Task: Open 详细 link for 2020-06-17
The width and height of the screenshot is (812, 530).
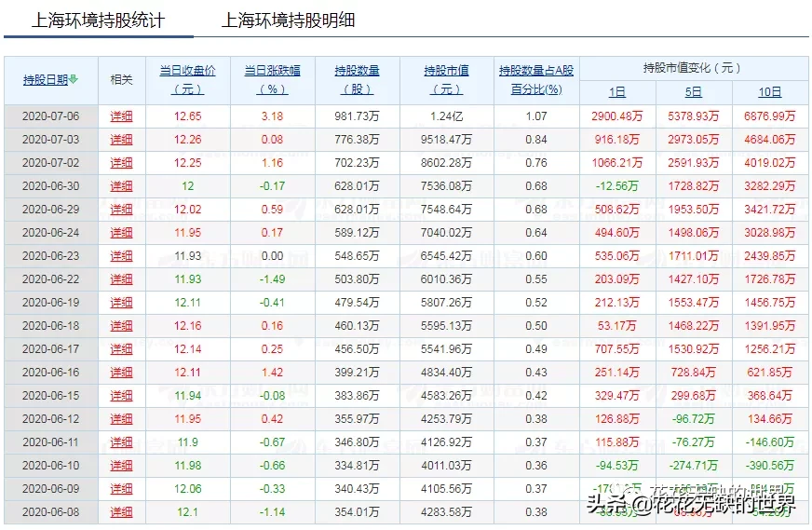Action: click(121, 349)
